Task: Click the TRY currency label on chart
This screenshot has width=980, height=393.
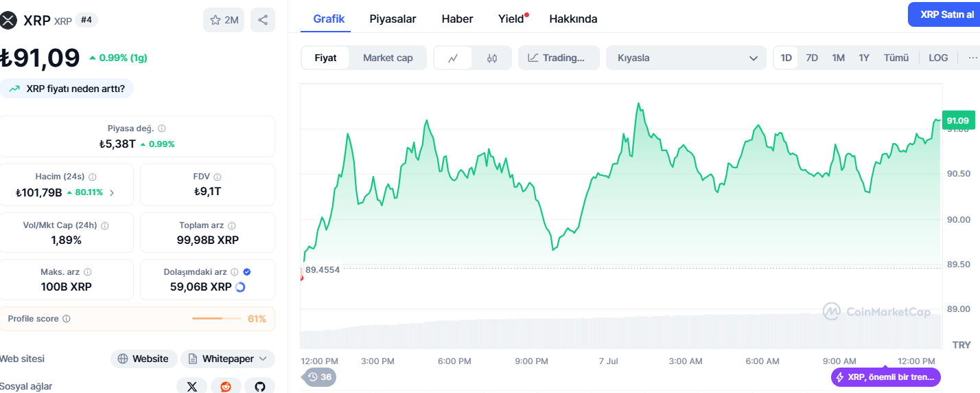Action: pos(961,345)
